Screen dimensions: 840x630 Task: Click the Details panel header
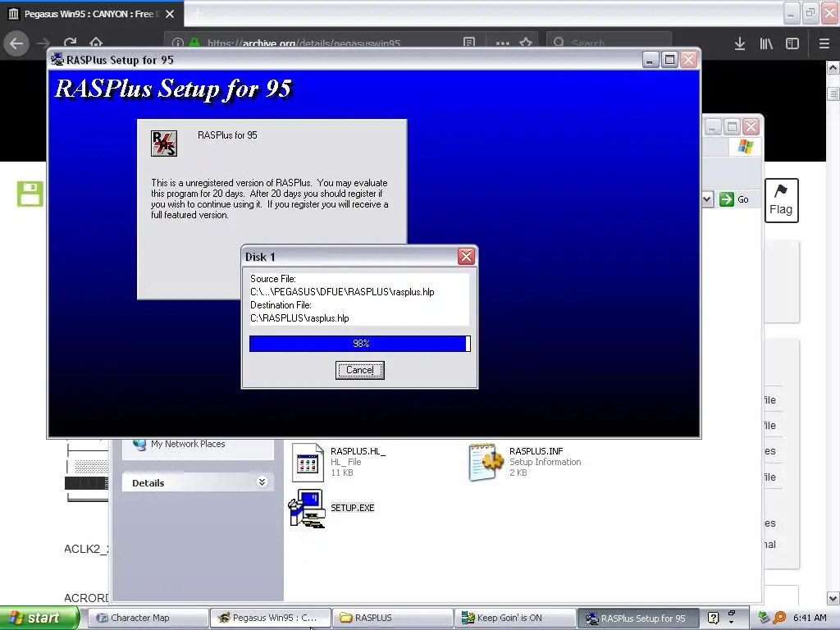click(x=199, y=482)
